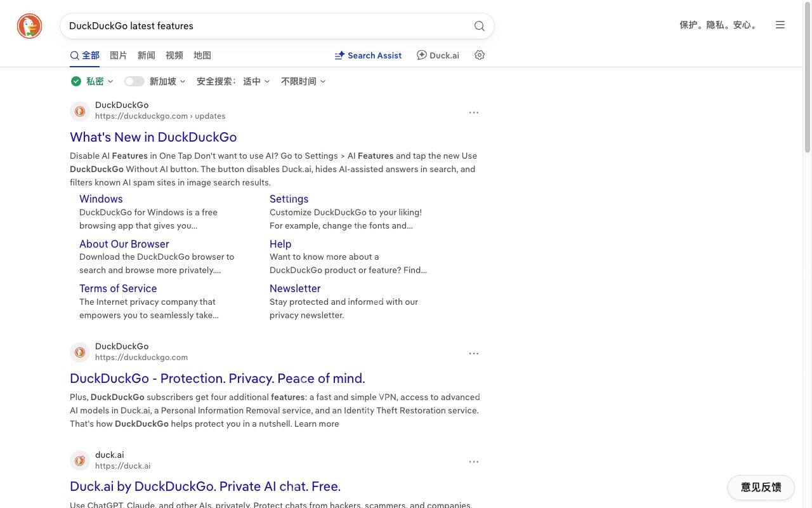Toggle the 新加坡 region switch
Viewport: 812px width, 508px height.
(x=134, y=81)
